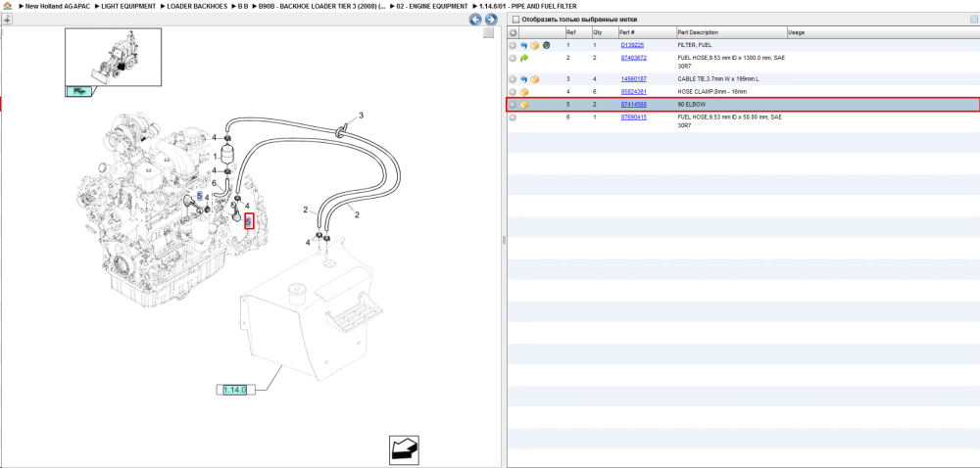Click the circle icon on the 90 ELBOW row
The height and width of the screenshot is (468, 980).
(513, 105)
